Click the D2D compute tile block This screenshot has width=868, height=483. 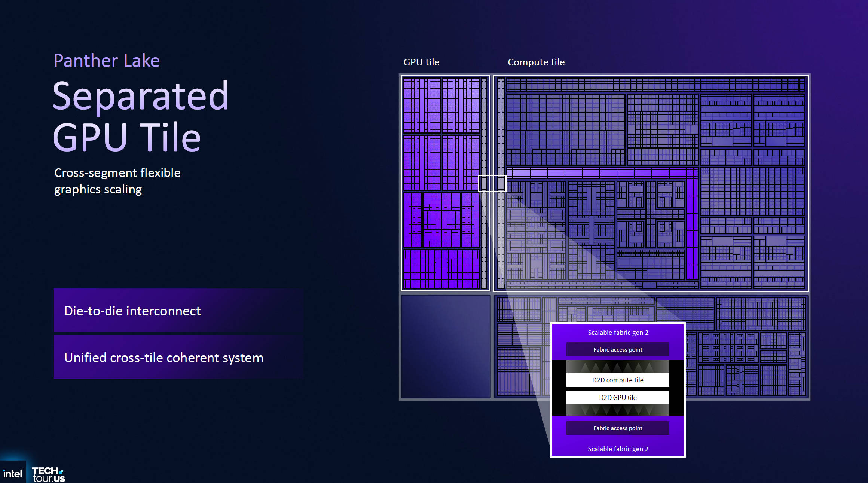coord(618,380)
